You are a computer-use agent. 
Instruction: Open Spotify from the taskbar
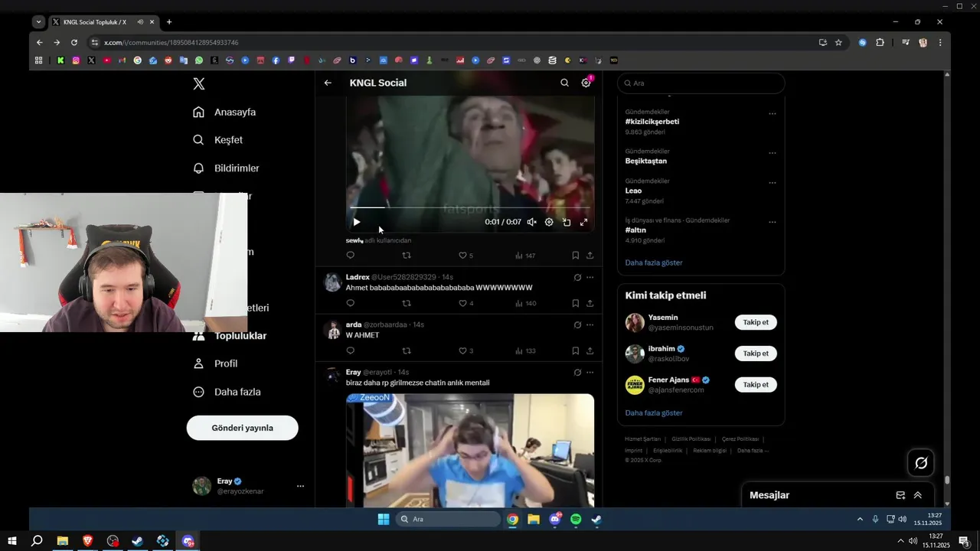(x=576, y=520)
